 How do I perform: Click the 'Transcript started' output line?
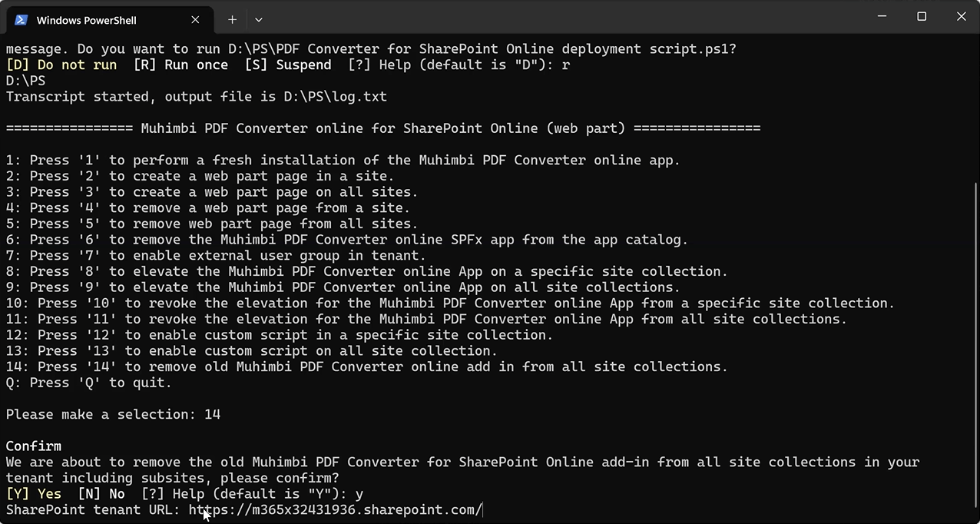click(196, 96)
